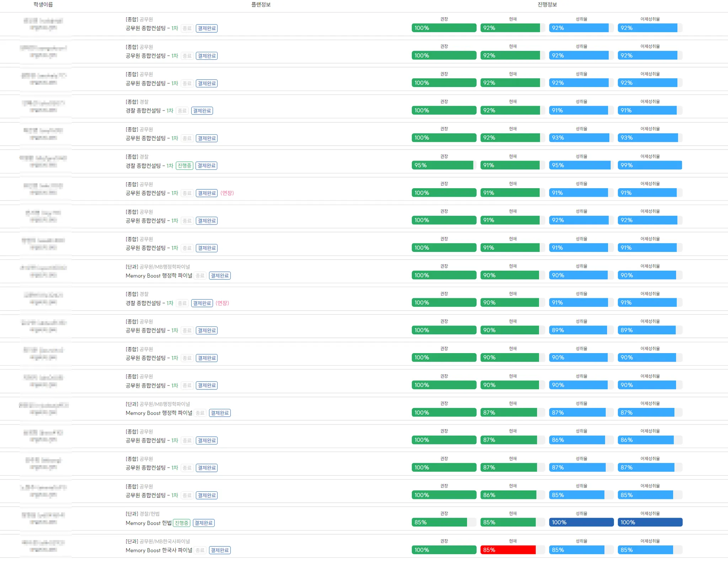Click (연장) label on 경찰 종합컨설팅 row
728x561 pixels.
click(222, 303)
